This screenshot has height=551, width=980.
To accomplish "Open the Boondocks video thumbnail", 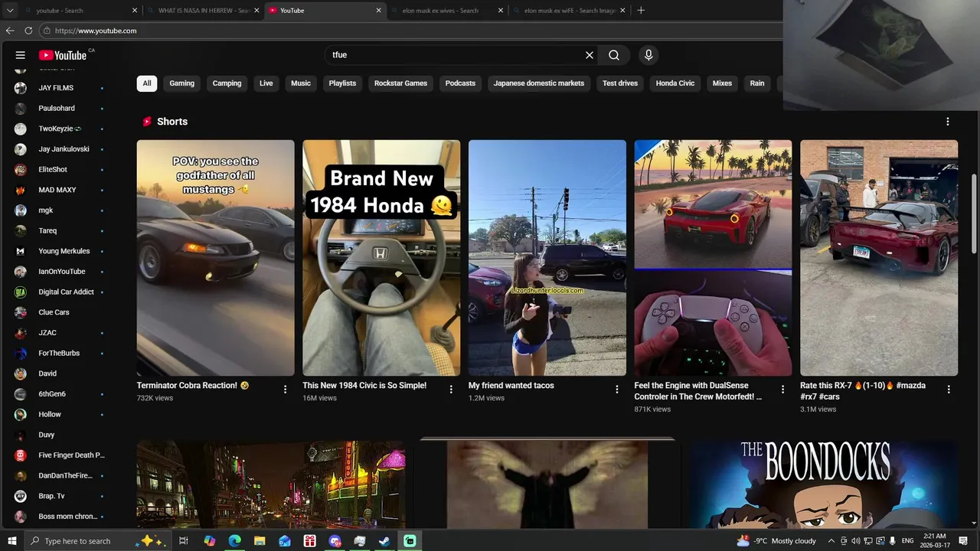I will [x=824, y=484].
